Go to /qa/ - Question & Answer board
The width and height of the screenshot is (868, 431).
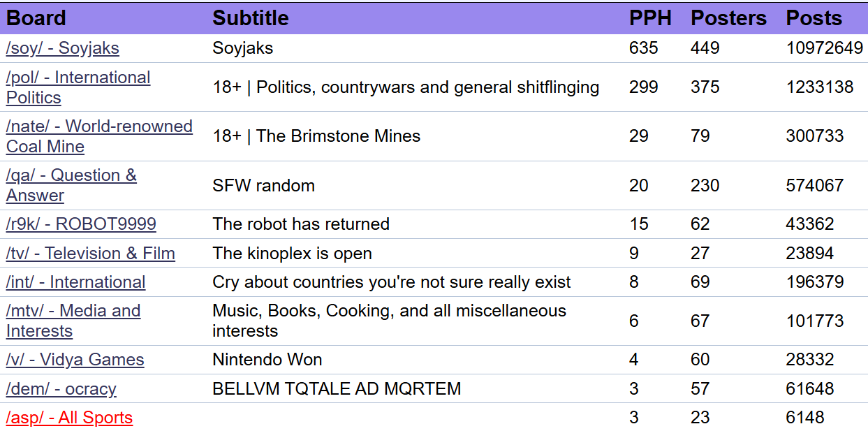click(71, 185)
